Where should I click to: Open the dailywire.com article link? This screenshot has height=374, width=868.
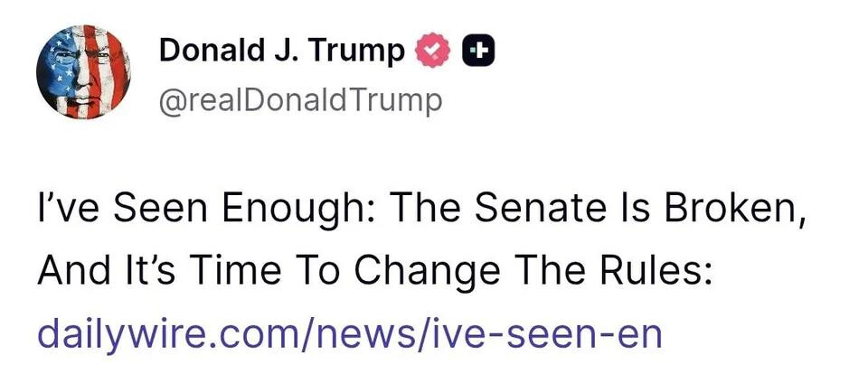click(349, 332)
